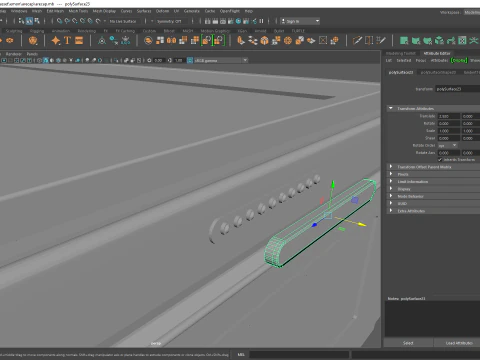This screenshot has width=480, height=360.
Task: Click the MEL command line input
Action: [299, 355]
